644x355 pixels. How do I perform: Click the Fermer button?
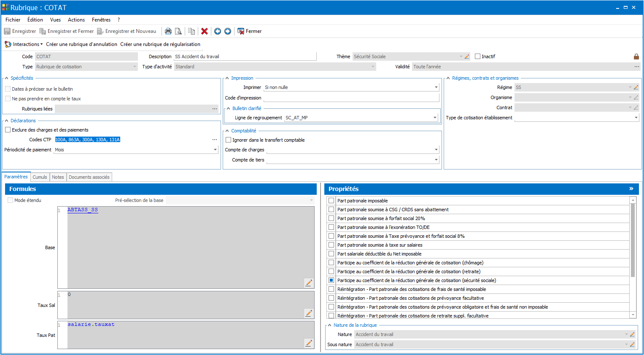click(x=250, y=31)
